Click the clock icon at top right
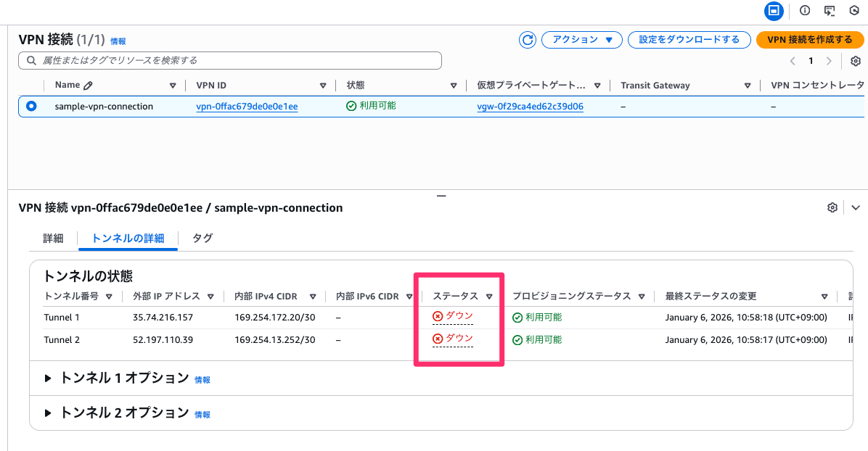 click(854, 11)
